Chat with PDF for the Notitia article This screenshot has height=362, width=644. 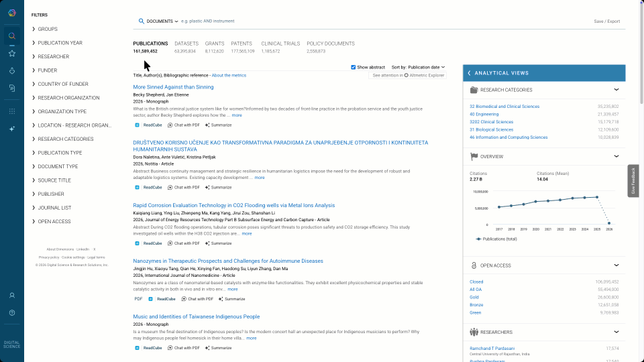pos(184,188)
